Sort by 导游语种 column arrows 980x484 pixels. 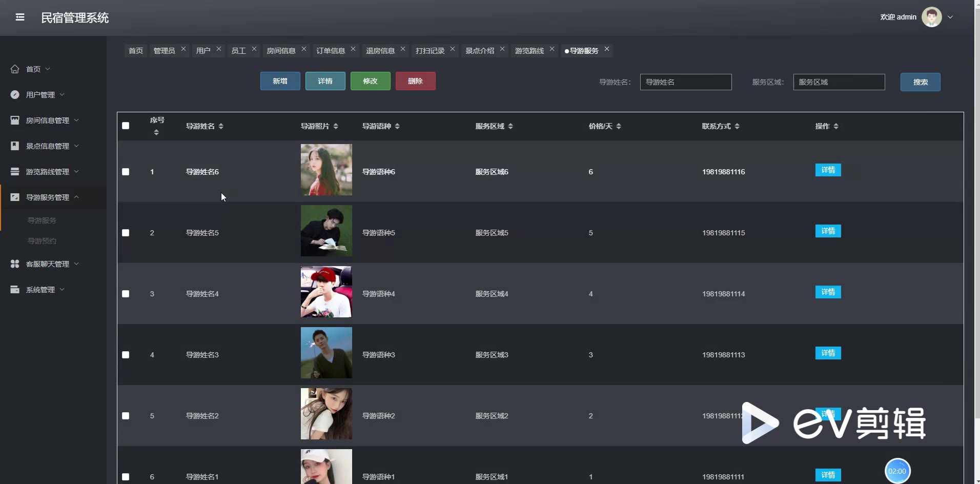[397, 126]
